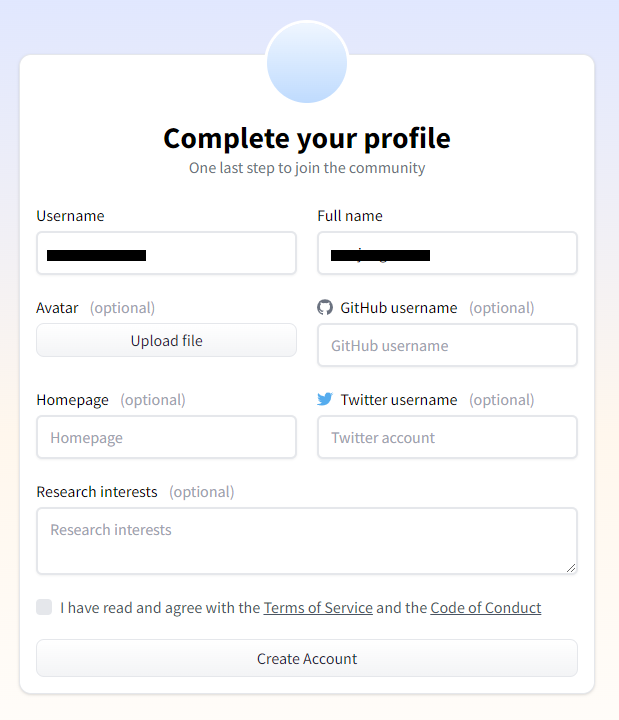Click the Create Account button
The height and width of the screenshot is (720, 619).
pos(307,658)
